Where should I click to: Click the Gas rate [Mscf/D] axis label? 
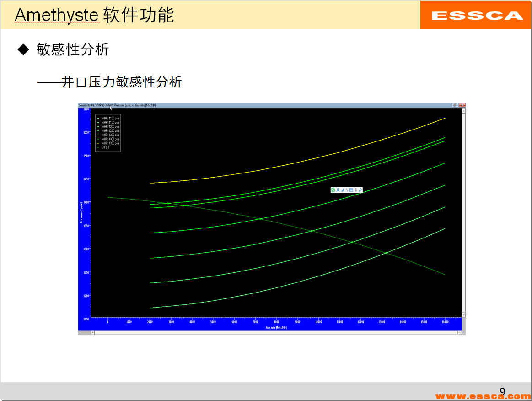275,326
